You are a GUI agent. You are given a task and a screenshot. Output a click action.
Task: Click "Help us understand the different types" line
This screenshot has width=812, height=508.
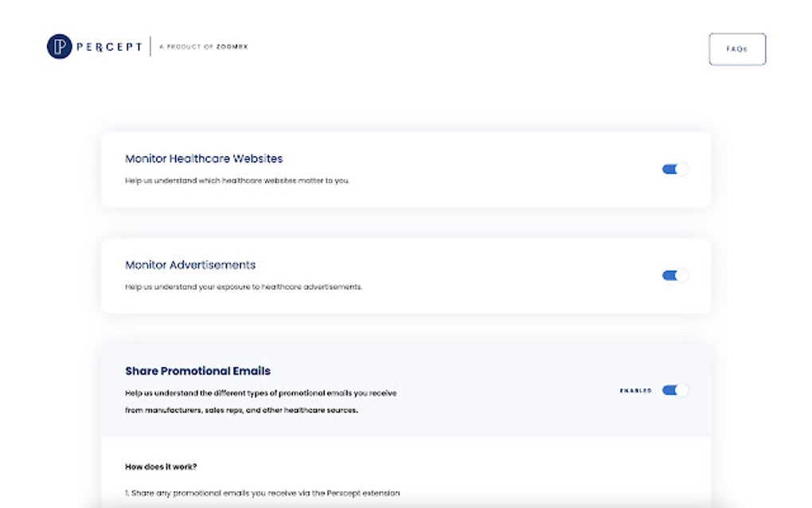(x=260, y=393)
